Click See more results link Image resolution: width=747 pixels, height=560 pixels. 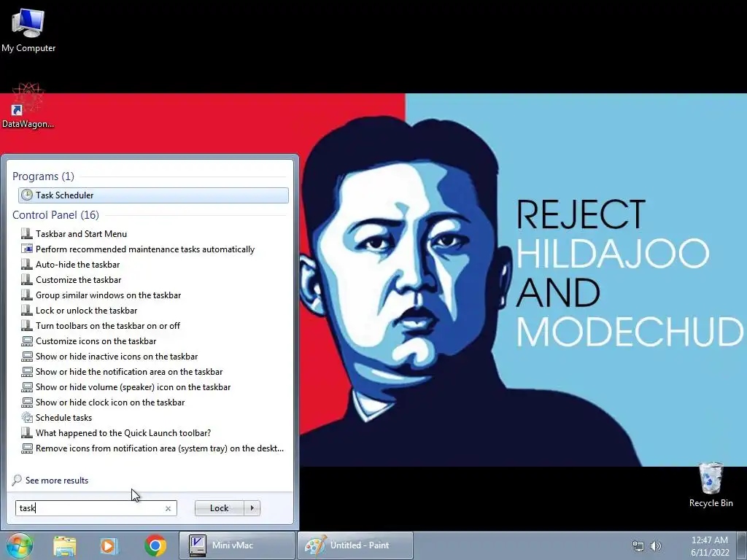tap(57, 481)
